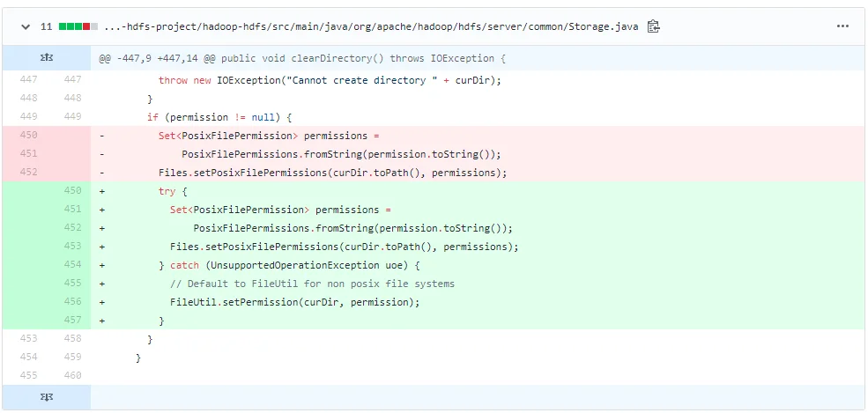Viewport: 868px width, 413px height.
Task: Click the 11 changes count
Action: click(46, 26)
